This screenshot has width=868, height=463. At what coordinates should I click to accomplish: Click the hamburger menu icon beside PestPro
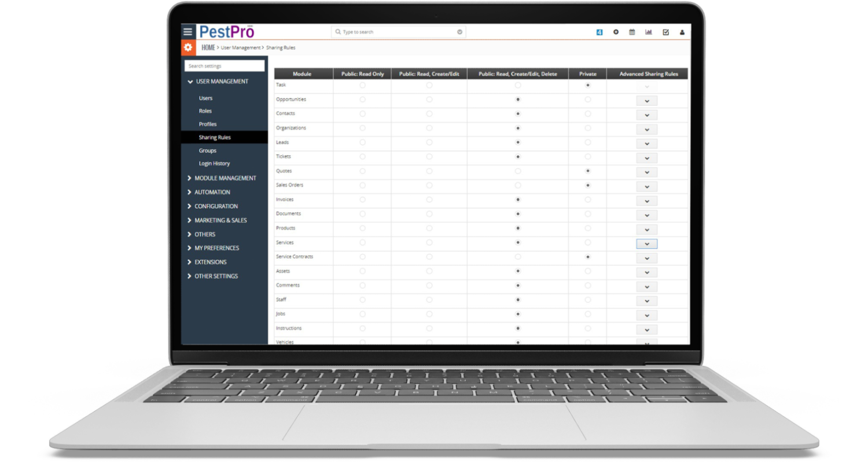point(187,31)
